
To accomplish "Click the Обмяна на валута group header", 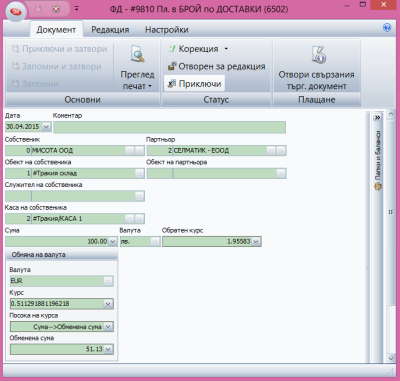I will coord(62,255).
